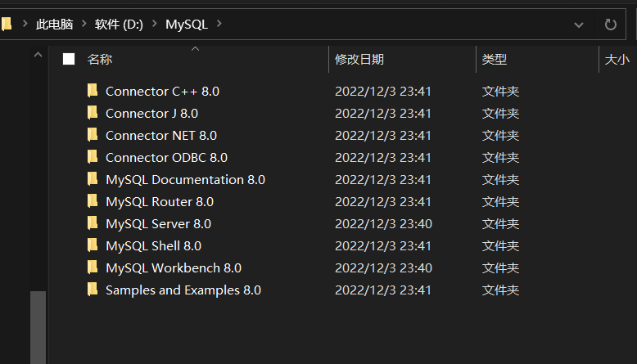Click the Connector NET 8.0 folder icon

click(93, 134)
